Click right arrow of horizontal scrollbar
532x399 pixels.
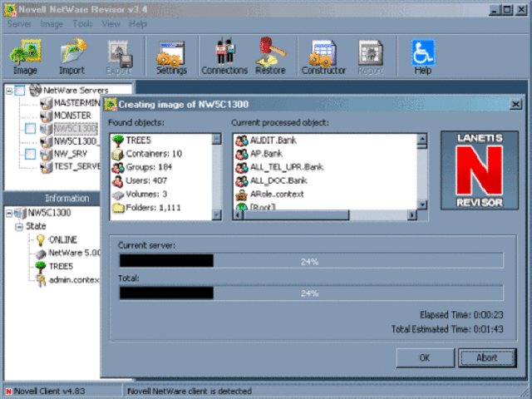pyautogui.click(x=412, y=215)
